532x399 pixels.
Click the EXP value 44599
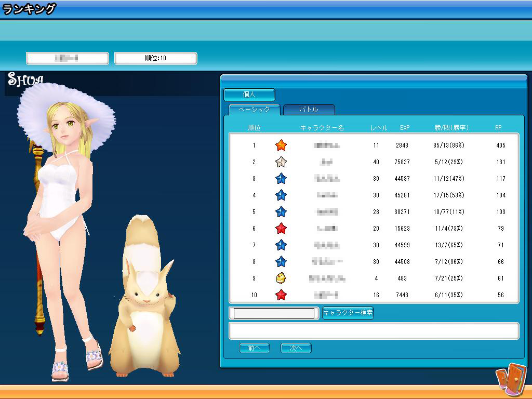(402, 245)
